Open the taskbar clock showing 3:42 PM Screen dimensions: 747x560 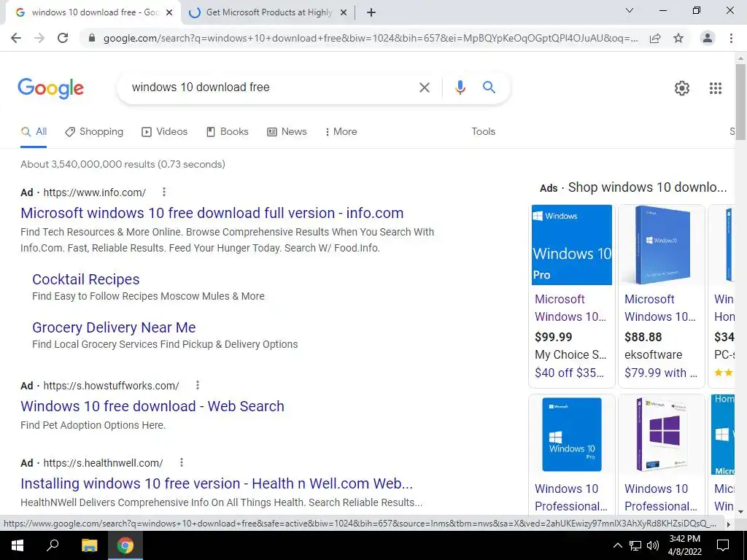(684, 545)
